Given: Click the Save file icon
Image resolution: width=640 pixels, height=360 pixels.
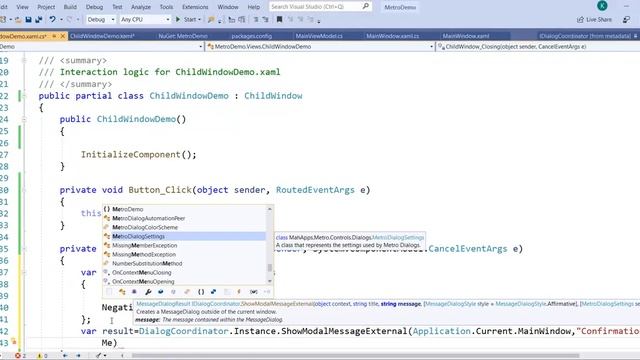Looking at the screenshot, I should [x=28, y=19].
